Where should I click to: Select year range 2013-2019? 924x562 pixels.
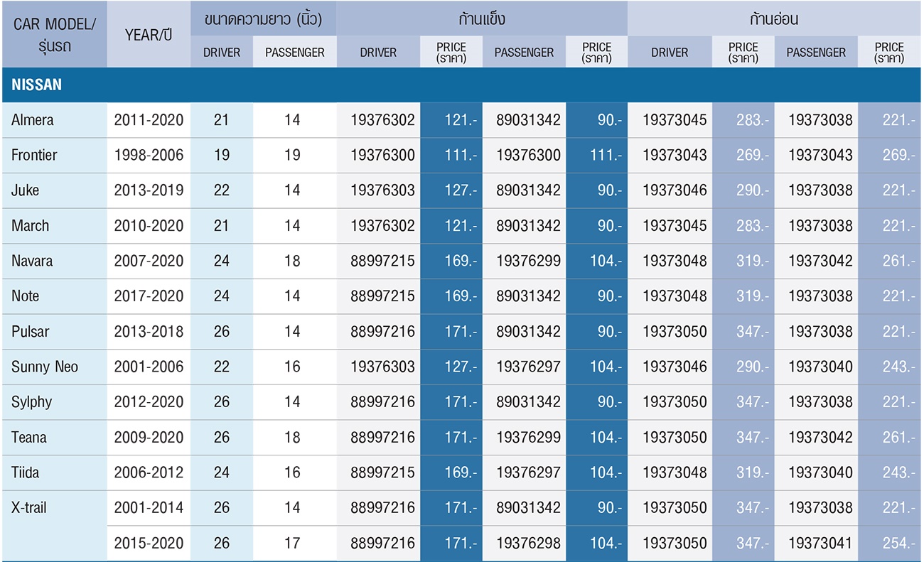pos(149,190)
